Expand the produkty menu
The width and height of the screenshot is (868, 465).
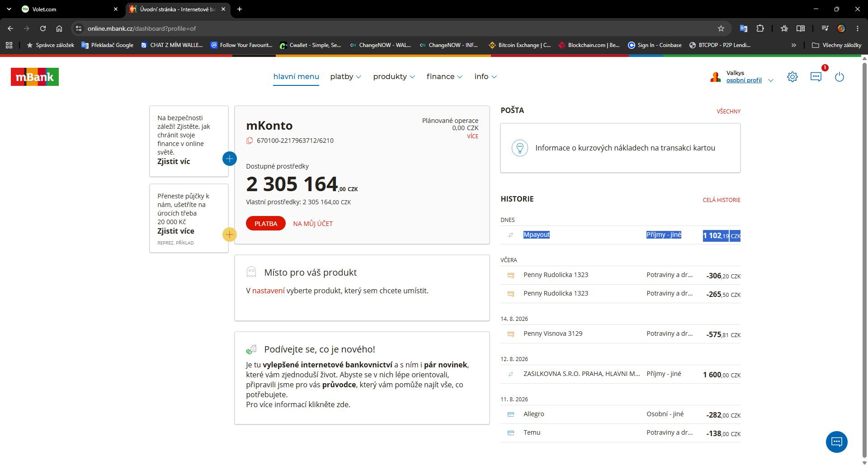point(394,77)
